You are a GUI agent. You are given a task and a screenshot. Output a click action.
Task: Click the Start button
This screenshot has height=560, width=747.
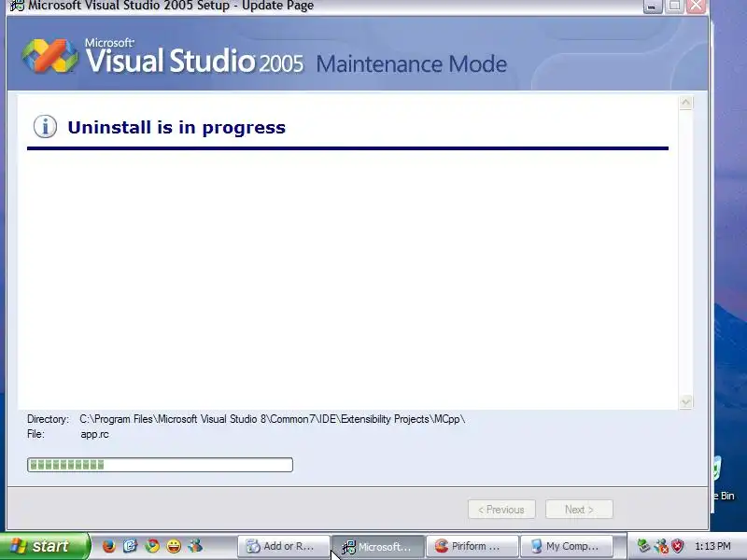45,546
